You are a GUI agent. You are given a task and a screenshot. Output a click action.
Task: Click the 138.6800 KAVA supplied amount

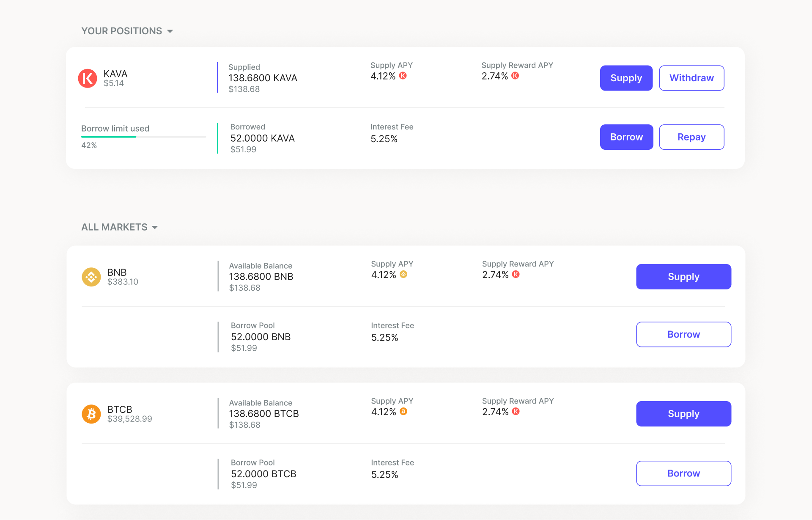click(263, 78)
